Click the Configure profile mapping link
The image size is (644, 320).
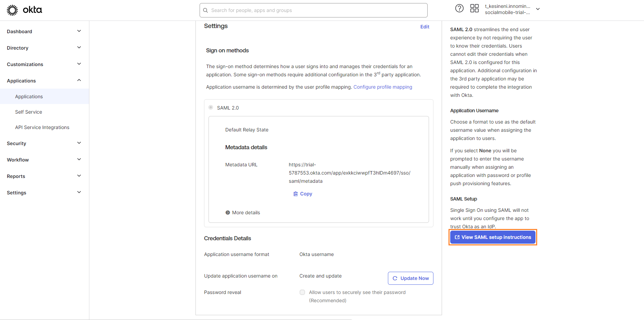tap(382, 87)
